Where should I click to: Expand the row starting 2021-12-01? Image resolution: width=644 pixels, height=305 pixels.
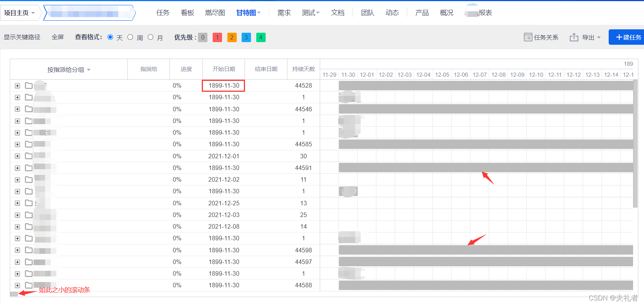click(17, 156)
